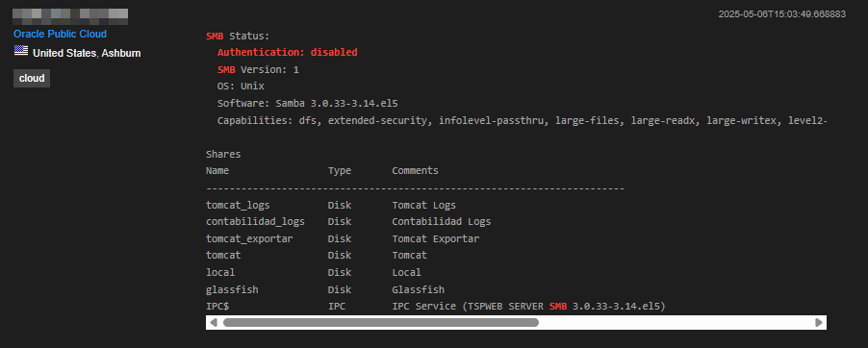868x348 pixels.
Task: Click the cloud tag button
Action: [x=32, y=79]
